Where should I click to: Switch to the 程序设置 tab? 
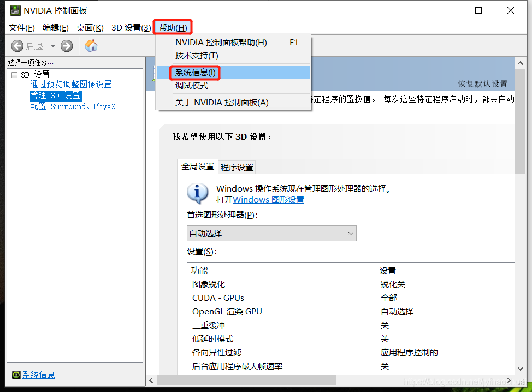click(x=237, y=167)
